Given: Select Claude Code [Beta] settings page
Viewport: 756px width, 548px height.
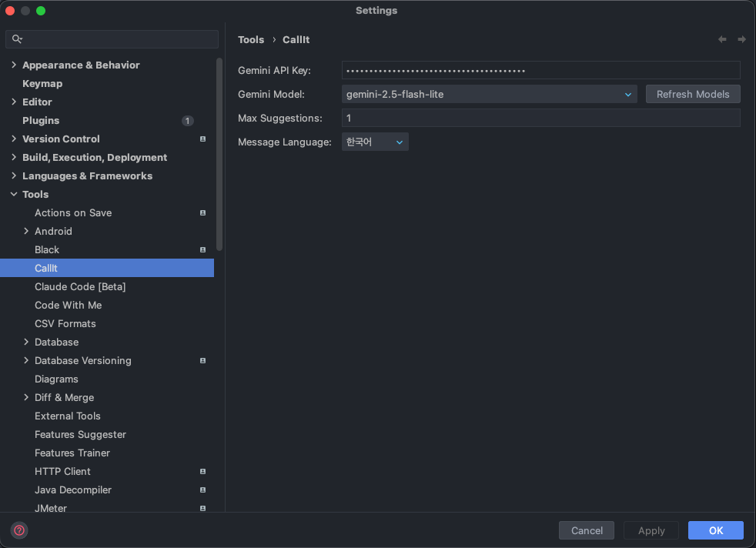Looking at the screenshot, I should [x=80, y=286].
